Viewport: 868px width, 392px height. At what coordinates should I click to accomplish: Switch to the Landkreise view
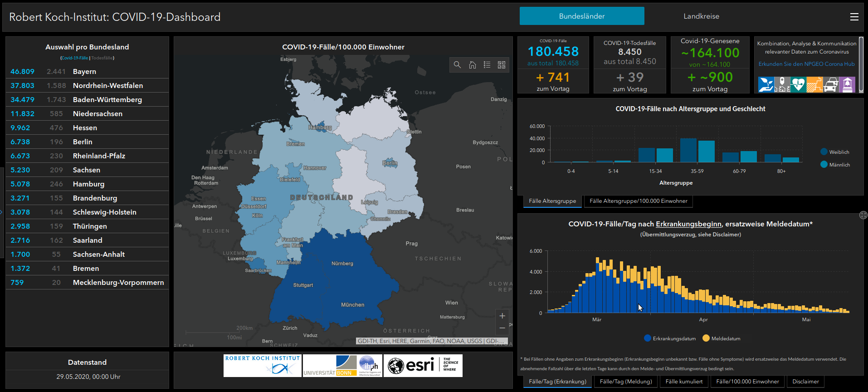[701, 16]
